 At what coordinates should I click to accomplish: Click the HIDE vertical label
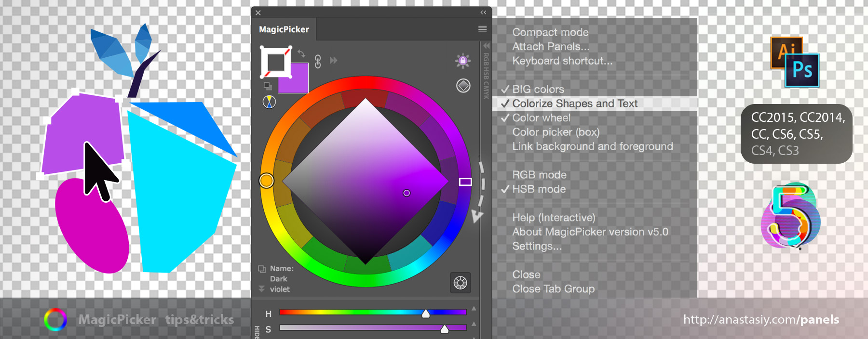257,332
